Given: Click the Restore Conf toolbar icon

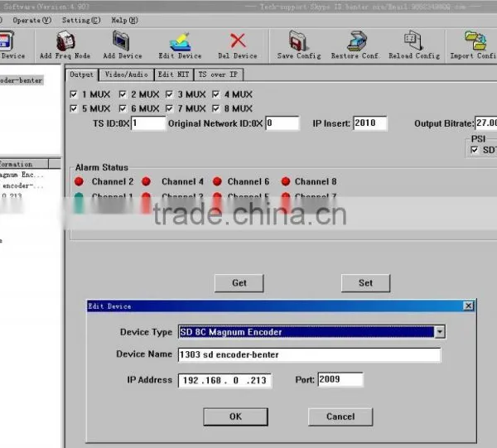Looking at the screenshot, I should pyautogui.click(x=356, y=41).
